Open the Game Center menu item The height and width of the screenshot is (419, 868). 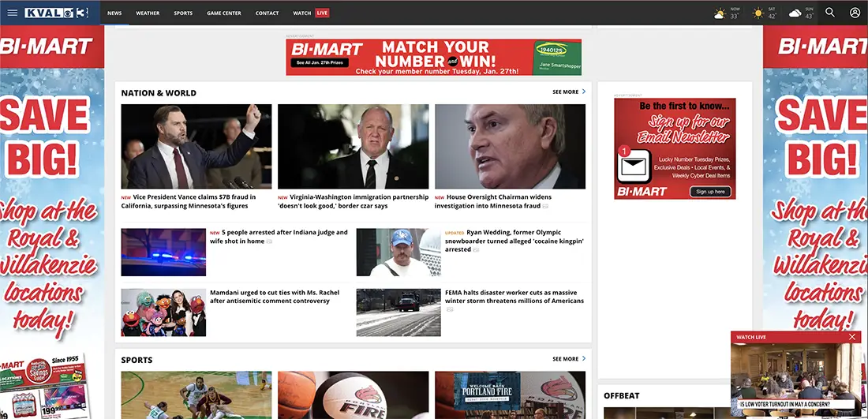(x=223, y=13)
